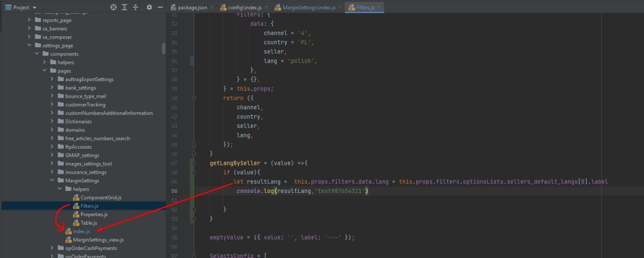
Task: Click the index.js file icon under MarginSettings
Action: tap(68, 231)
